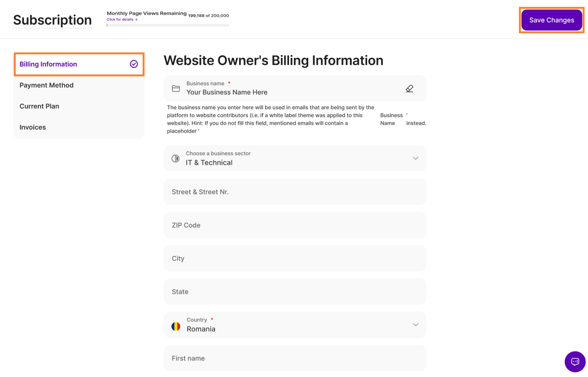Open the Current Plan section

tap(39, 106)
